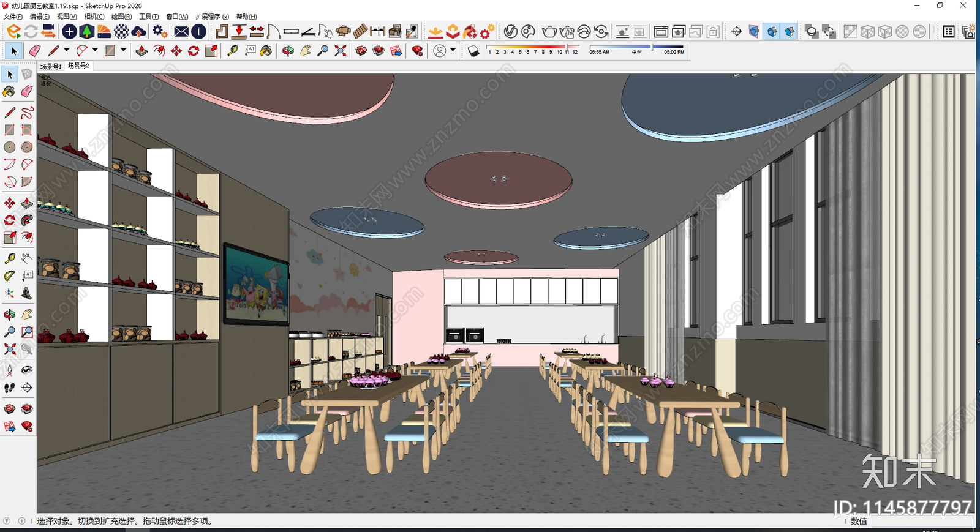Select the Look Around eye tool
The image size is (980, 532).
(x=26, y=370)
